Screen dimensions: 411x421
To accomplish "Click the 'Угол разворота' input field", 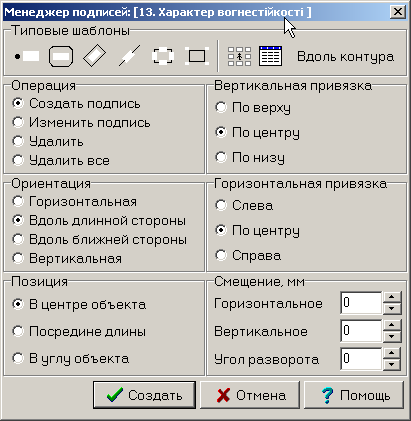I will point(361,359).
